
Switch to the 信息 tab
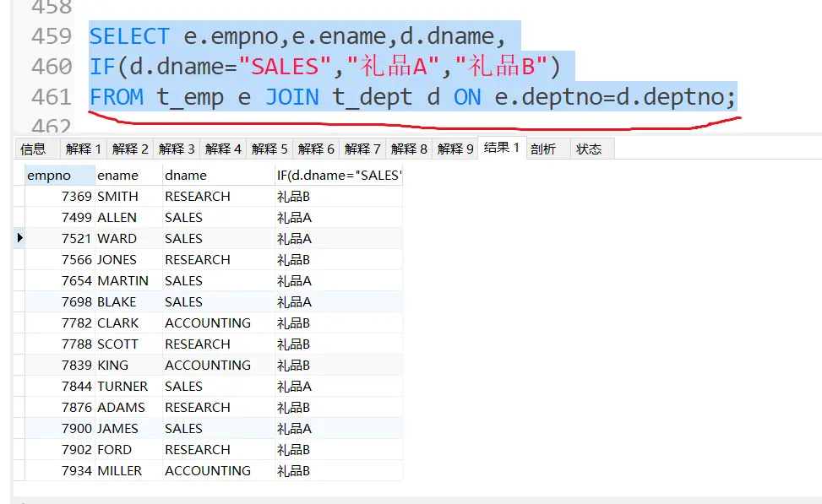click(34, 149)
